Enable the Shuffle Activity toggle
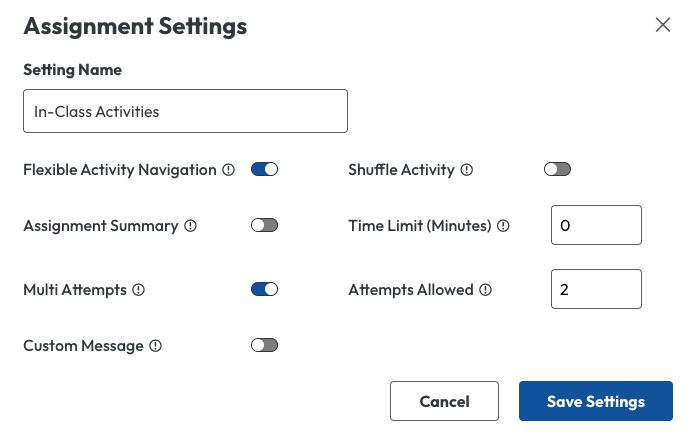 click(x=557, y=170)
